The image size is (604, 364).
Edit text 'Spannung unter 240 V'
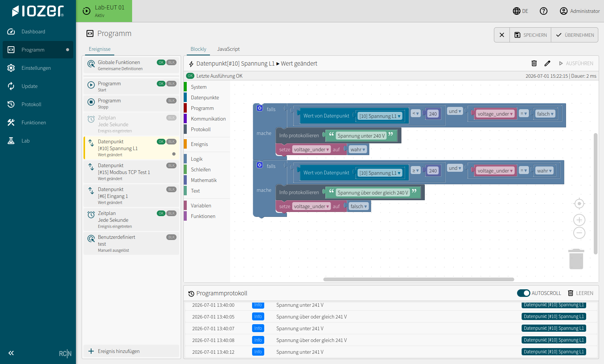click(361, 136)
